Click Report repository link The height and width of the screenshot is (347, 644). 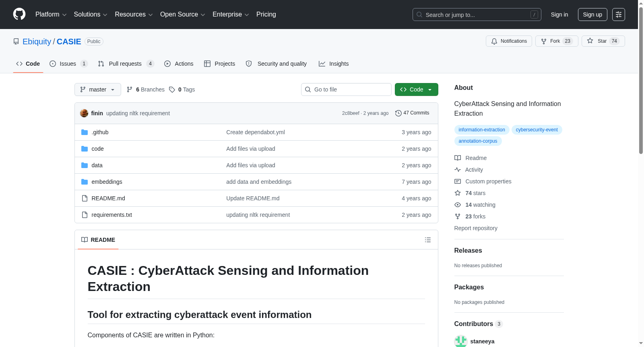tap(476, 228)
